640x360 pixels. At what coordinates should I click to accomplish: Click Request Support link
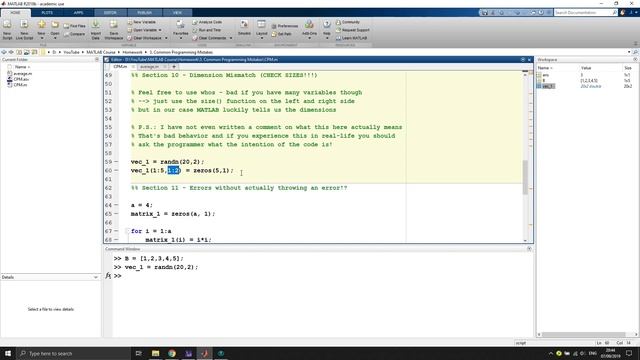(353, 30)
